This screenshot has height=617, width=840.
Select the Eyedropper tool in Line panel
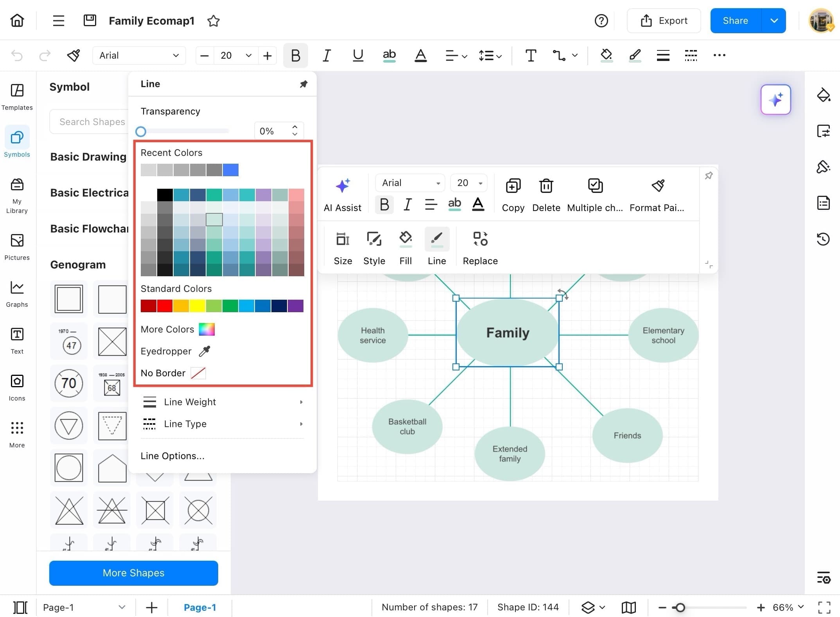click(204, 351)
